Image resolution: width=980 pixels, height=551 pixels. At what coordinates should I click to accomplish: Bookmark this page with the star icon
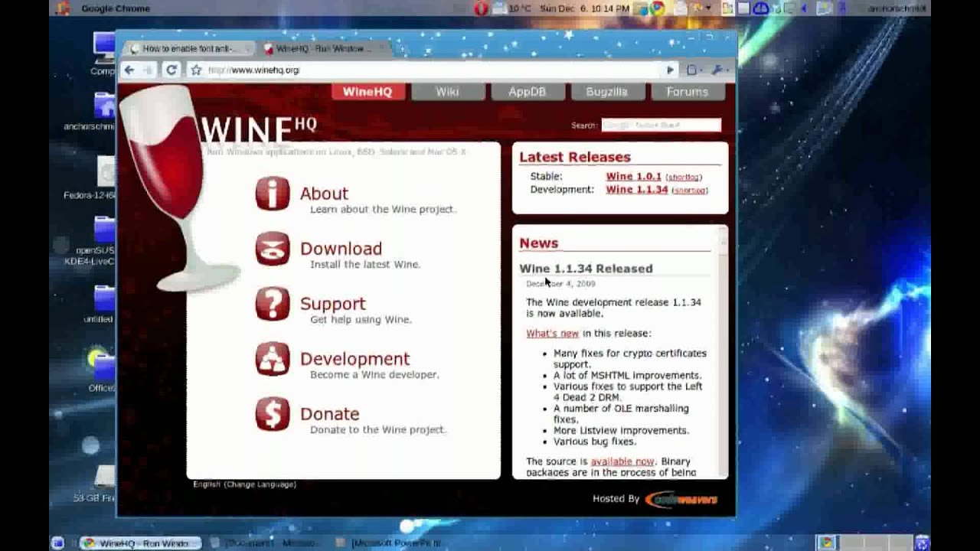pos(196,70)
